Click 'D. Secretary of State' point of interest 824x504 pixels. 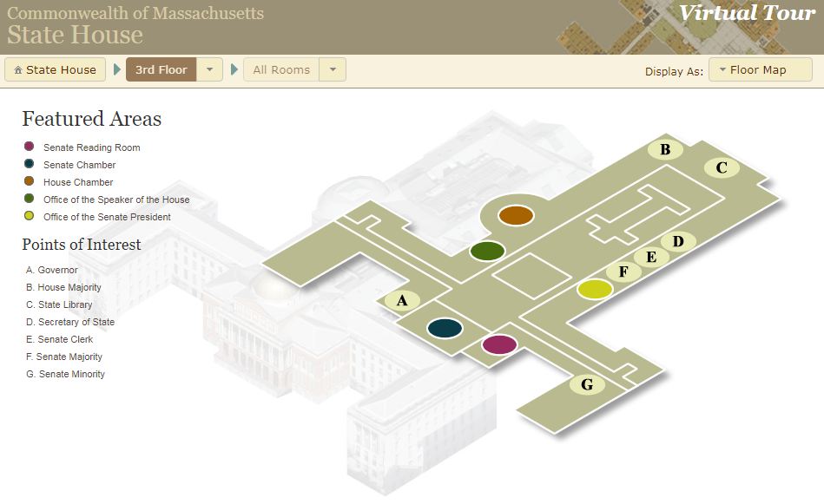[x=70, y=322]
